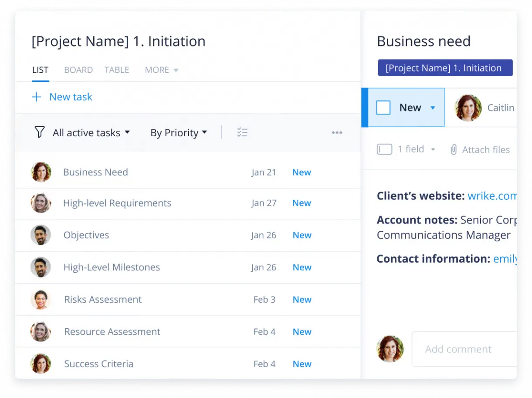Click assignee avatar on High-Level Milestones row
This screenshot has height=398, width=532.
[41, 267]
